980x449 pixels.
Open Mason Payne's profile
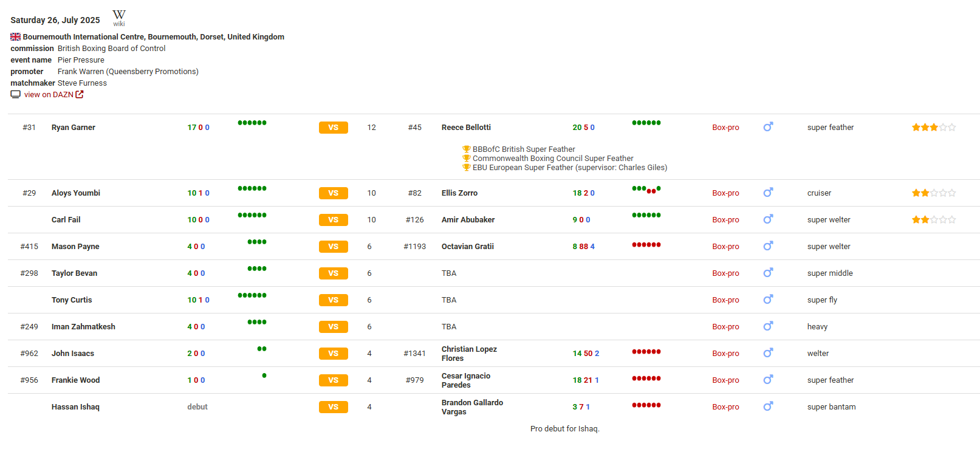pos(75,247)
